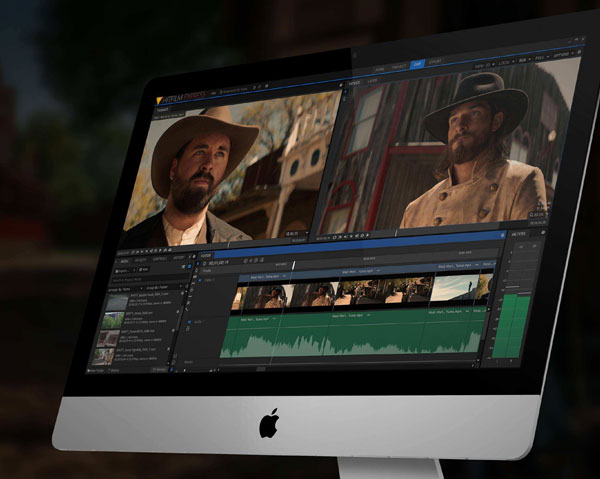
Task: Click the icon beside the timeline timecode display
Action: pyautogui.click(x=204, y=264)
